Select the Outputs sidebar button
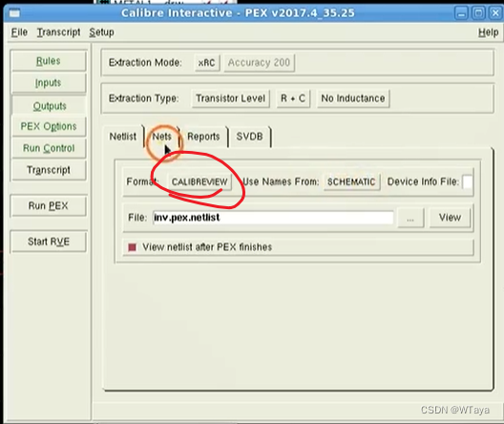The image size is (504, 424). (50, 106)
